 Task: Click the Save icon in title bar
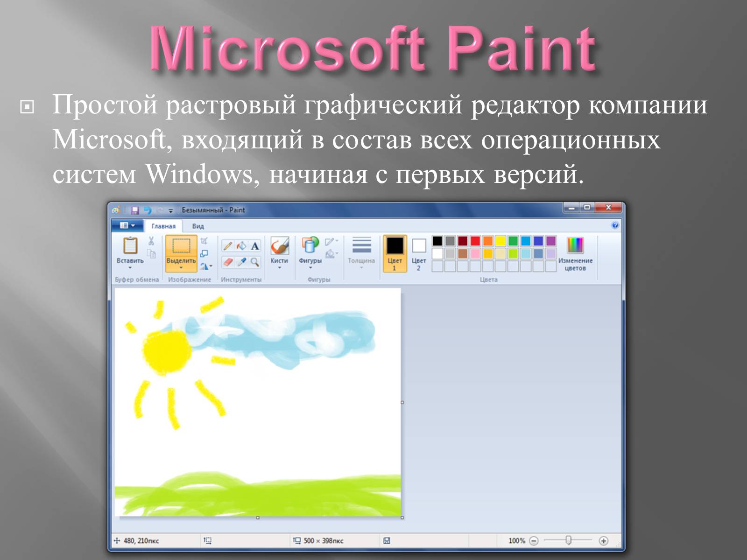pyautogui.click(x=135, y=210)
